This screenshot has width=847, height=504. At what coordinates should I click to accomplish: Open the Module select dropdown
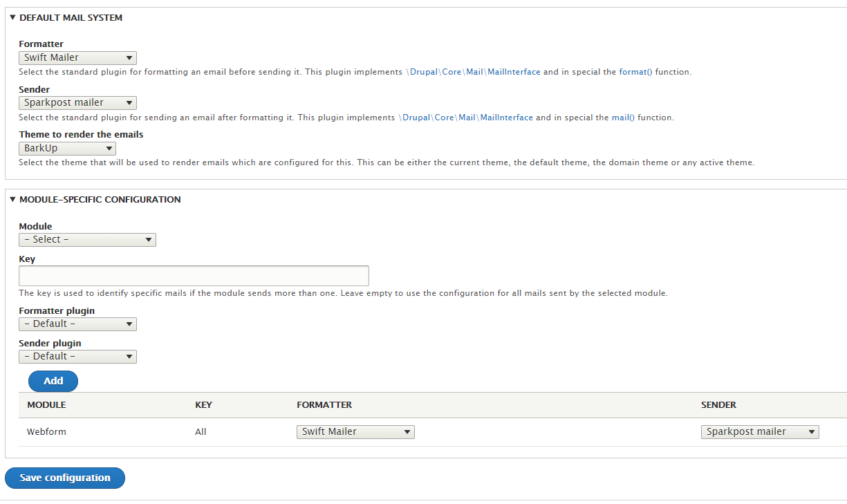pyautogui.click(x=86, y=239)
